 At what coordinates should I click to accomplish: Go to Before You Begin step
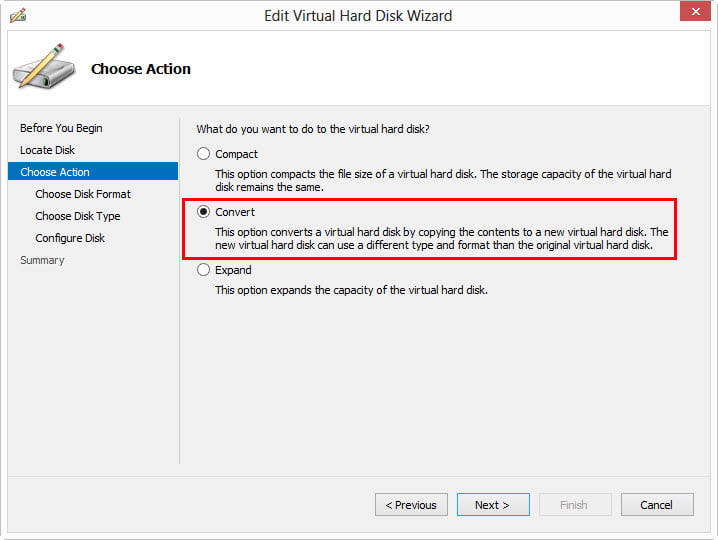point(61,128)
